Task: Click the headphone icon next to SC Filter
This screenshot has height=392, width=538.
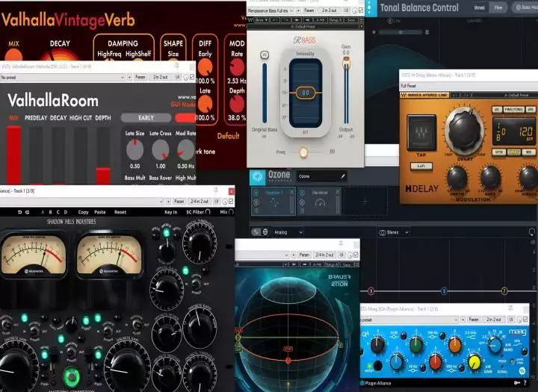Action: click(208, 212)
